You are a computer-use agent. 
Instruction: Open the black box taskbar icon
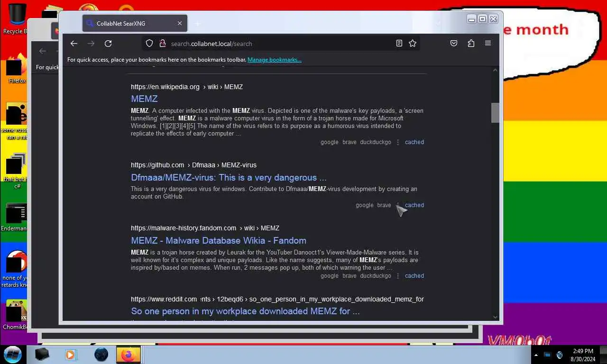[42, 355]
